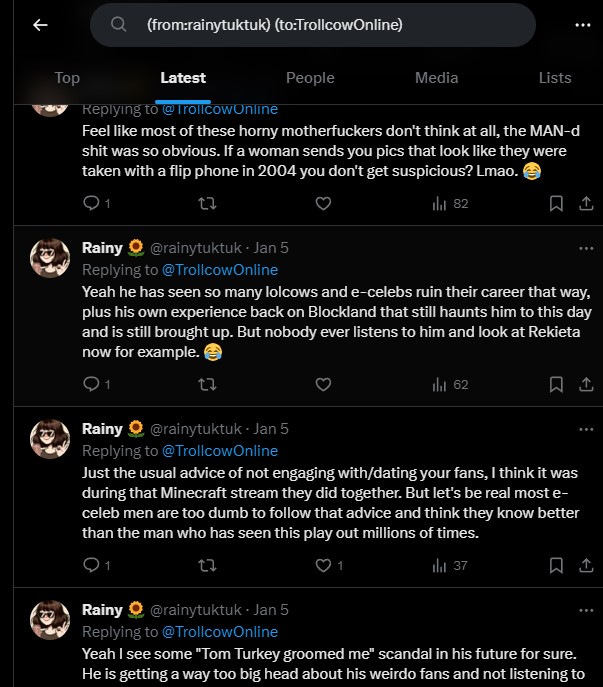The width and height of the screenshot is (603, 687).
Task: View analytics showing 82 views
Action: tap(450, 203)
